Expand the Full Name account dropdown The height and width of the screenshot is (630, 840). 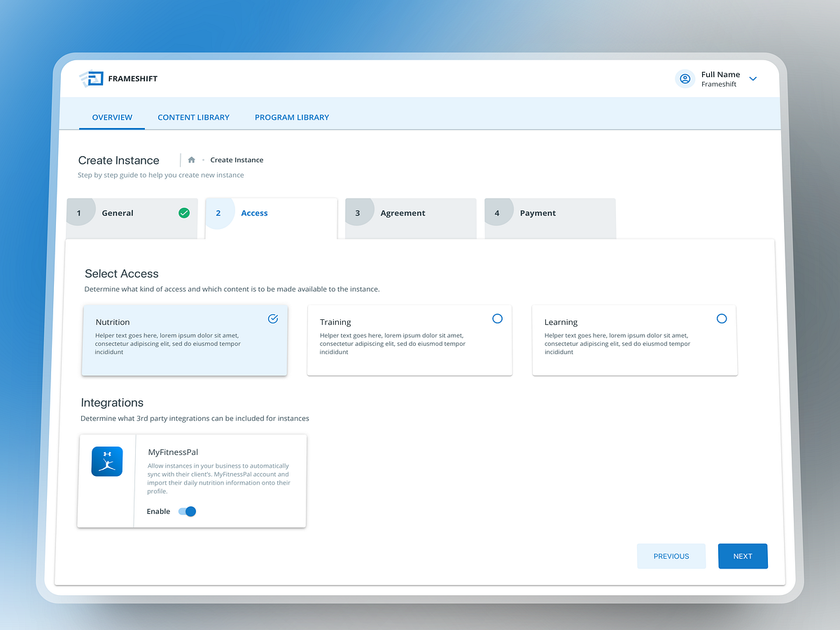753,78
